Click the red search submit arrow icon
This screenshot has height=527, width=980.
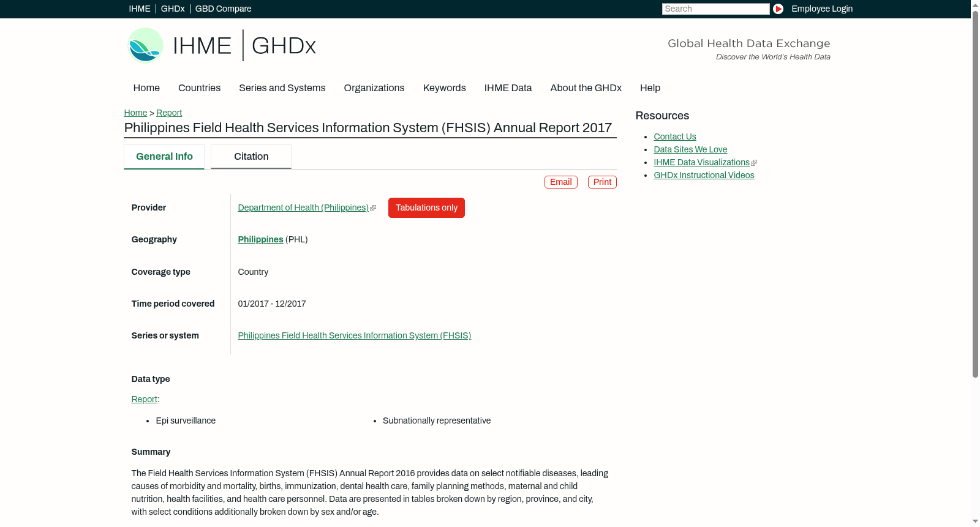pos(778,9)
